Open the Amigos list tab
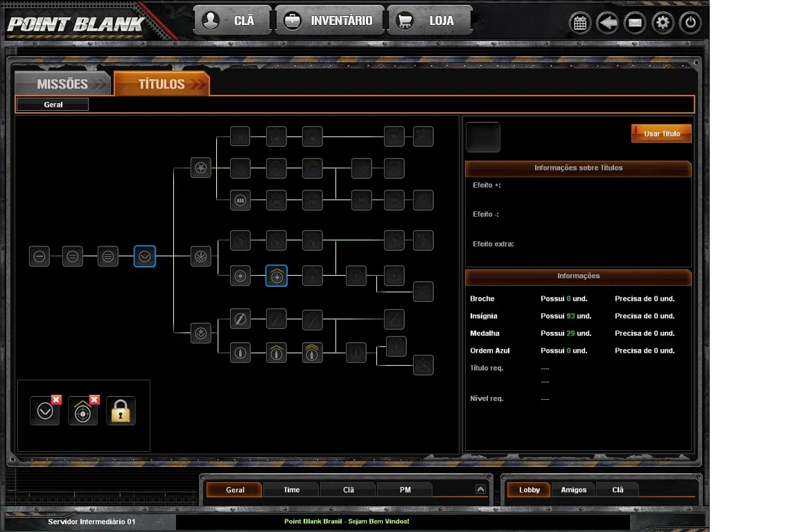This screenshot has height=532, width=795. click(x=573, y=490)
